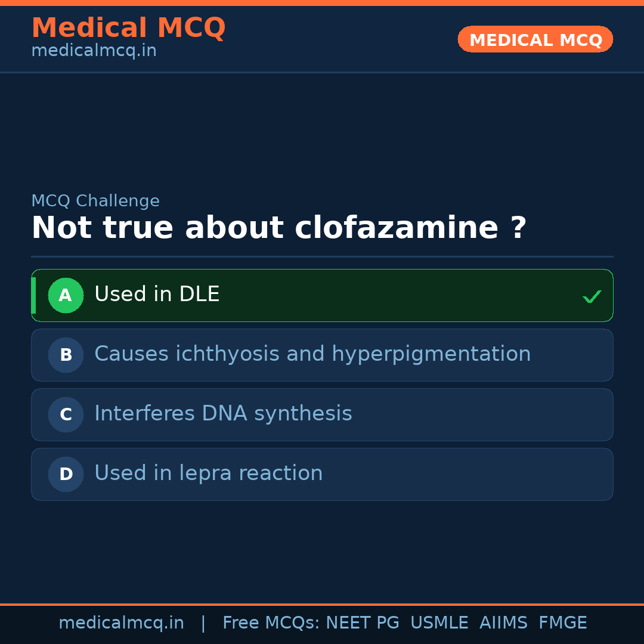Click the green checkmark on option A
Screen dimensions: 644x644
592,296
